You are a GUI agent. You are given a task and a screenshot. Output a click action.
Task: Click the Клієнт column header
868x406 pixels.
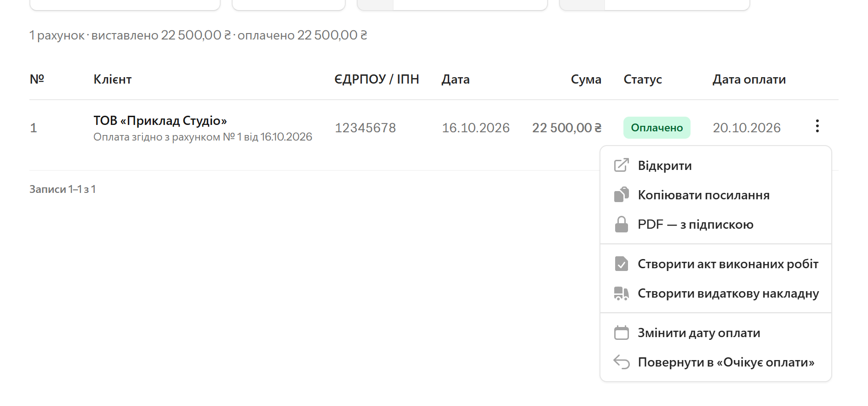(113, 79)
